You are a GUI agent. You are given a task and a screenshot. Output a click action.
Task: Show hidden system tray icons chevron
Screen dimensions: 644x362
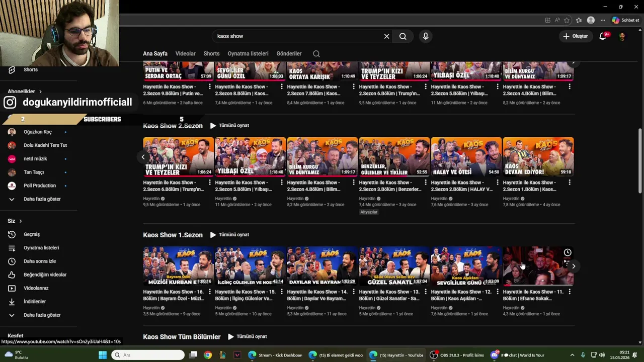click(x=572, y=355)
